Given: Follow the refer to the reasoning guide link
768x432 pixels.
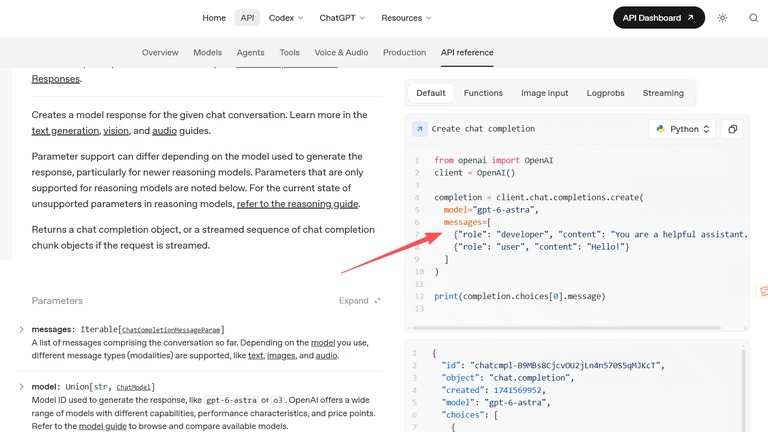Looking at the screenshot, I should pyautogui.click(x=297, y=204).
